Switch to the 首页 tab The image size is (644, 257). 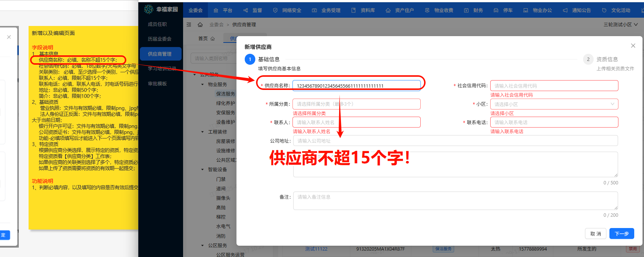pyautogui.click(x=206, y=38)
